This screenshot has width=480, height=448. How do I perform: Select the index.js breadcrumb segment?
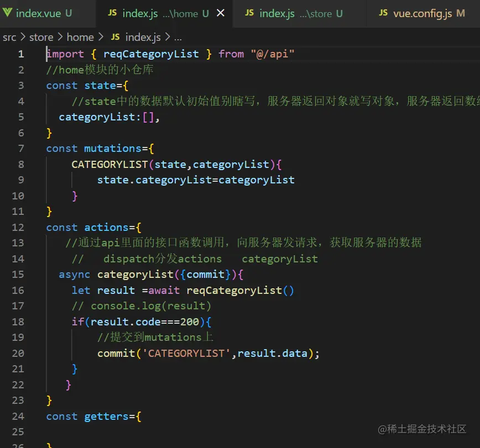click(x=143, y=38)
